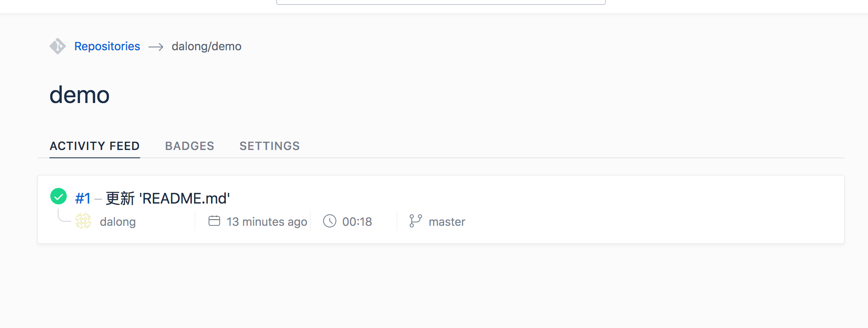Click the git logo icon in breadcrumb
This screenshot has width=868, height=328.
(58, 46)
